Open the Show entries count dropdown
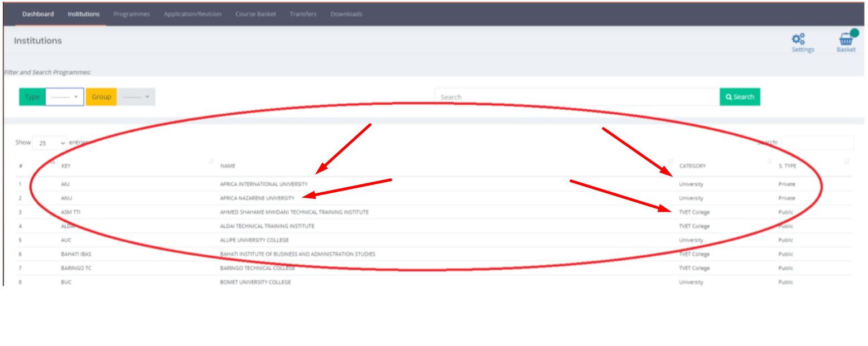 click(50, 143)
